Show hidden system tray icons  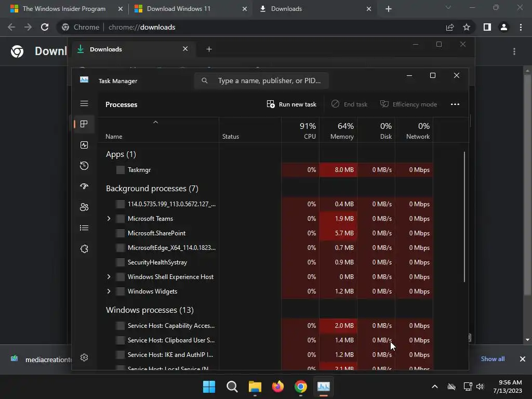point(435,387)
